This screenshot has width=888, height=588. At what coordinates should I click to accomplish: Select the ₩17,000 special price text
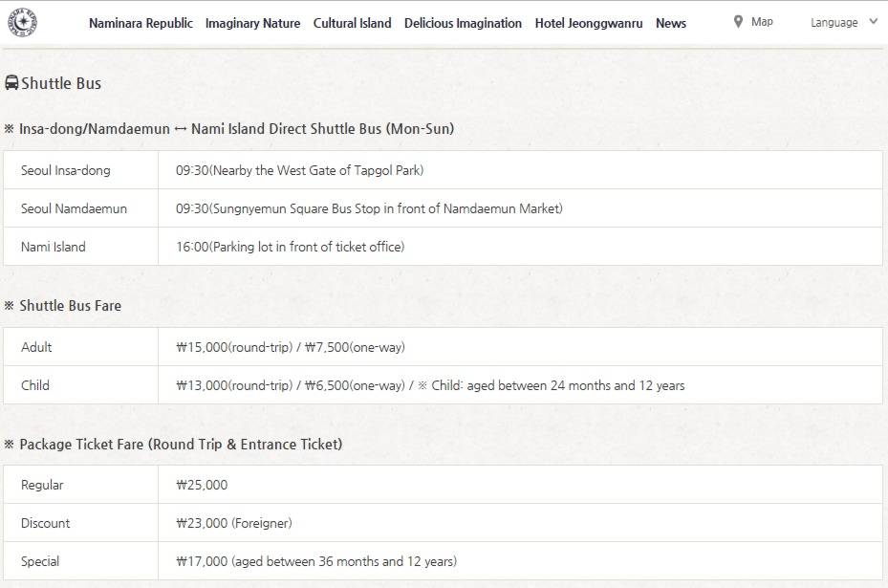pyautogui.click(x=316, y=561)
